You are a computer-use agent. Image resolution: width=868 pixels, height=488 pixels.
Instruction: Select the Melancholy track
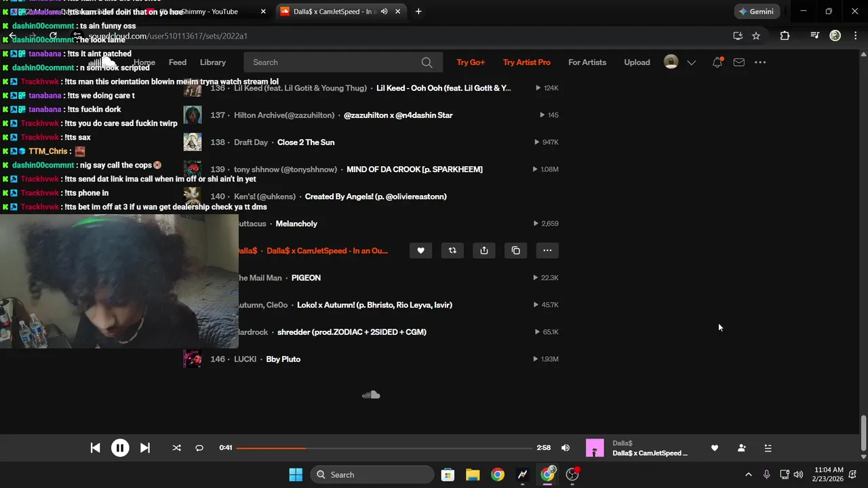pos(296,224)
